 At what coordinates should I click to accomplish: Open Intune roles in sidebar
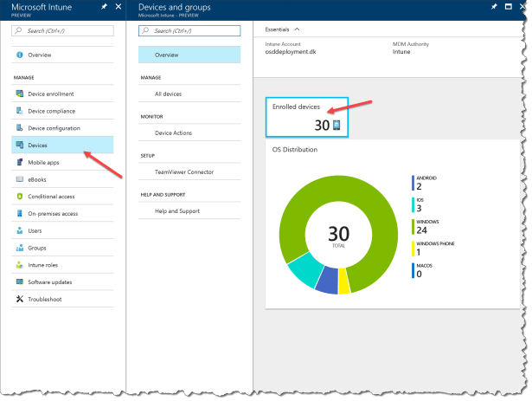pyautogui.click(x=44, y=264)
